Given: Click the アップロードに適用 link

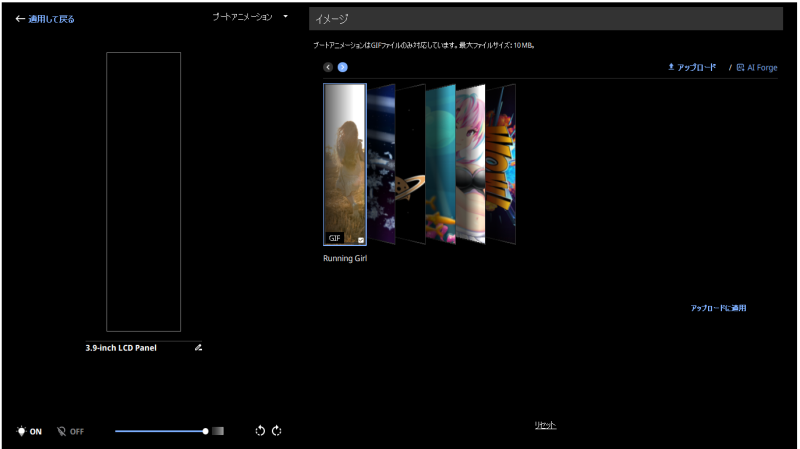Looking at the screenshot, I should 718,308.
